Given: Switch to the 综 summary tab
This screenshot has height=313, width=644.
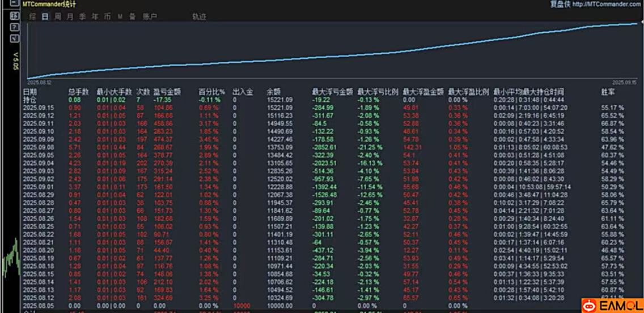Looking at the screenshot, I should point(32,16).
